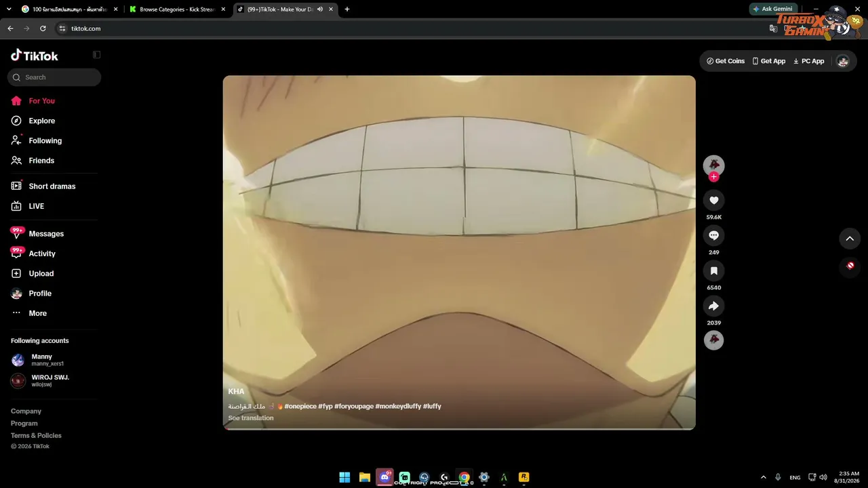Click the #foryoupage hashtag
This screenshot has height=488, width=868.
353,406
